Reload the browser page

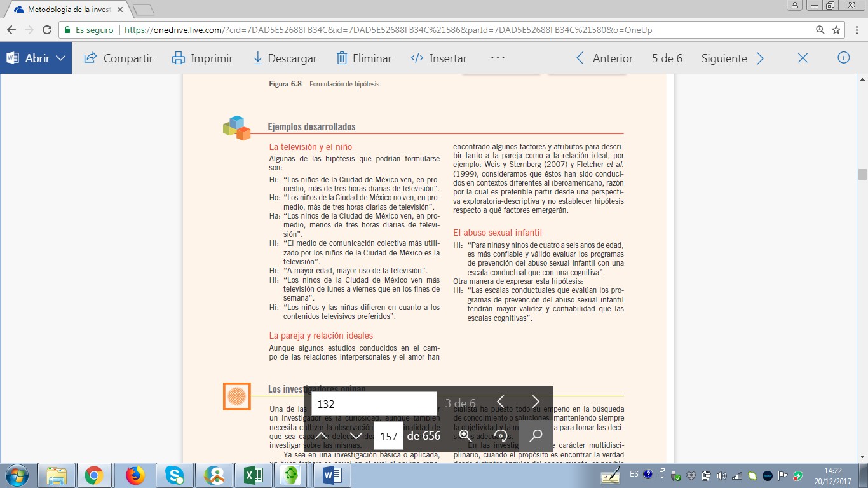[47, 30]
